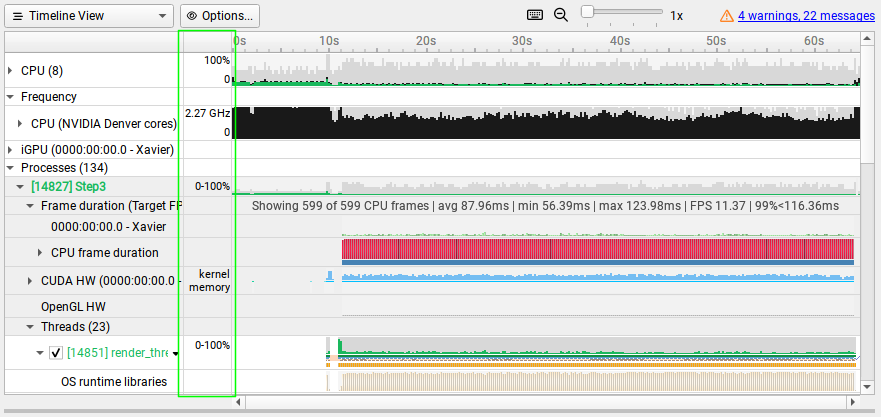
Task: Click the hamburger icon in Timeline View
Action: [x=18, y=16]
